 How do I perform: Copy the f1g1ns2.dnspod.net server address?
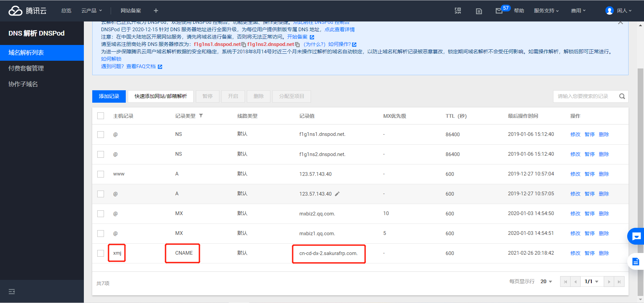[297, 45]
